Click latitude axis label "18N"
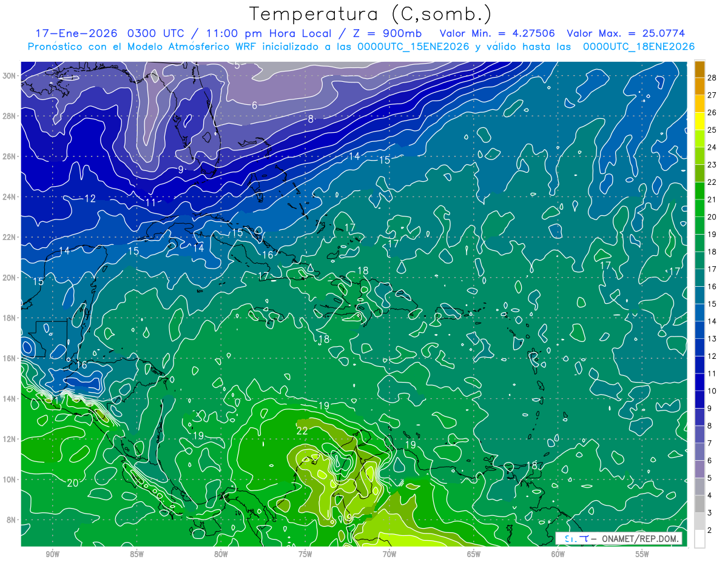The height and width of the screenshot is (562, 728). 9,318
